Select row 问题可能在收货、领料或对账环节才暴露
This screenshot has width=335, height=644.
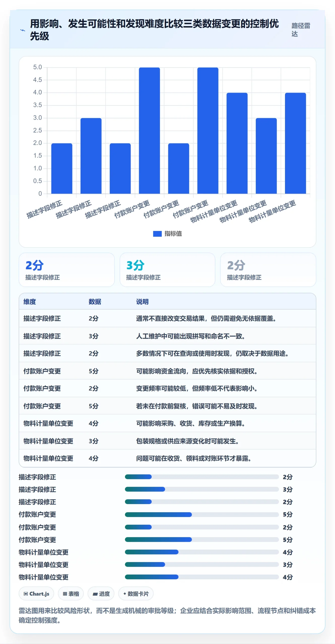tap(167, 458)
